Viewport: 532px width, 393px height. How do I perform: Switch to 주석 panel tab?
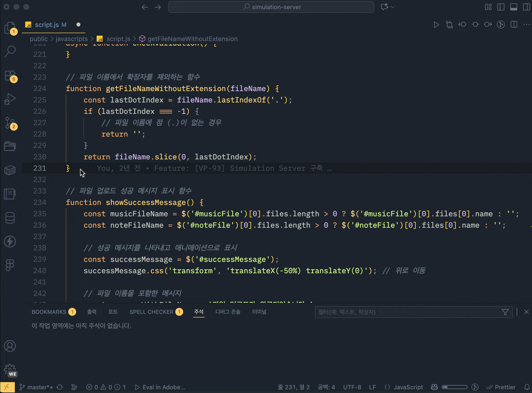point(199,312)
